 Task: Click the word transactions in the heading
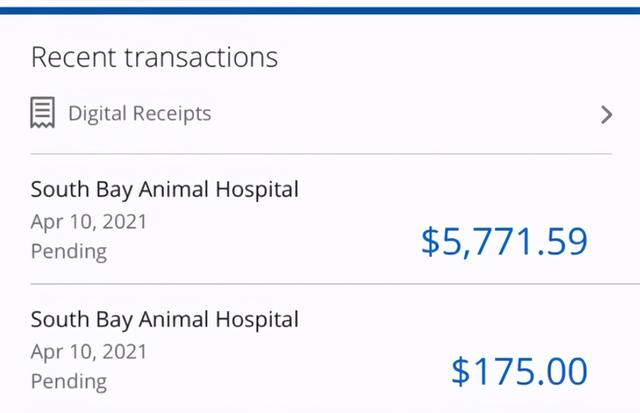(x=201, y=58)
